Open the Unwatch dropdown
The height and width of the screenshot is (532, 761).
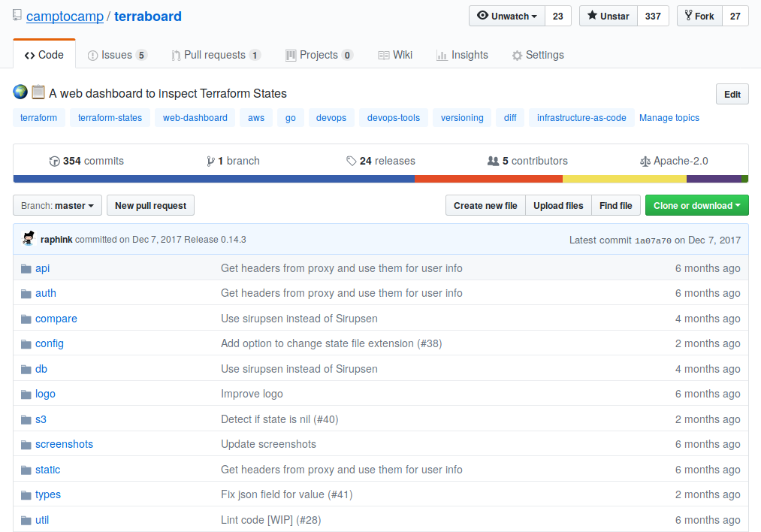click(507, 16)
